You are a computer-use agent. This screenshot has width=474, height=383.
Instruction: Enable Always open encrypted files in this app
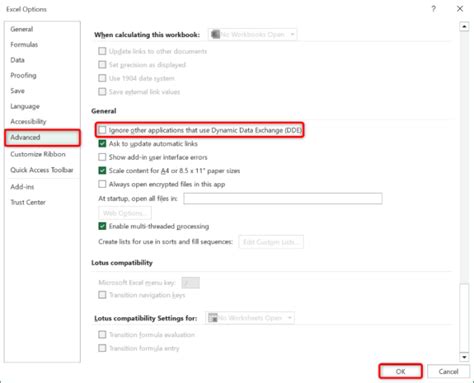pos(102,184)
